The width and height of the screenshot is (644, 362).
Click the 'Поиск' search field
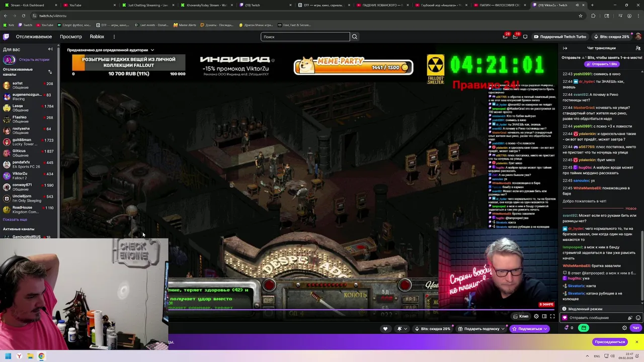pos(305,37)
